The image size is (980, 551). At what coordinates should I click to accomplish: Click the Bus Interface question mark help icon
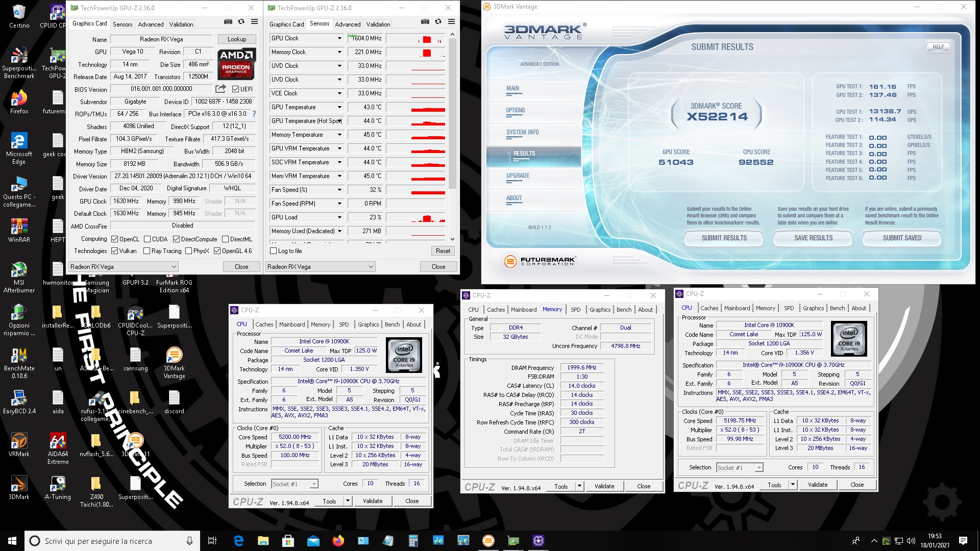tap(254, 114)
